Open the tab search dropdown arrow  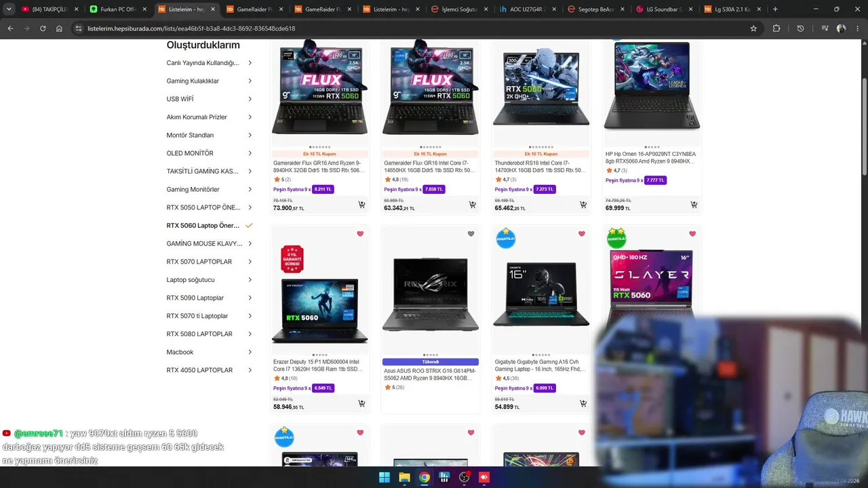[9, 9]
